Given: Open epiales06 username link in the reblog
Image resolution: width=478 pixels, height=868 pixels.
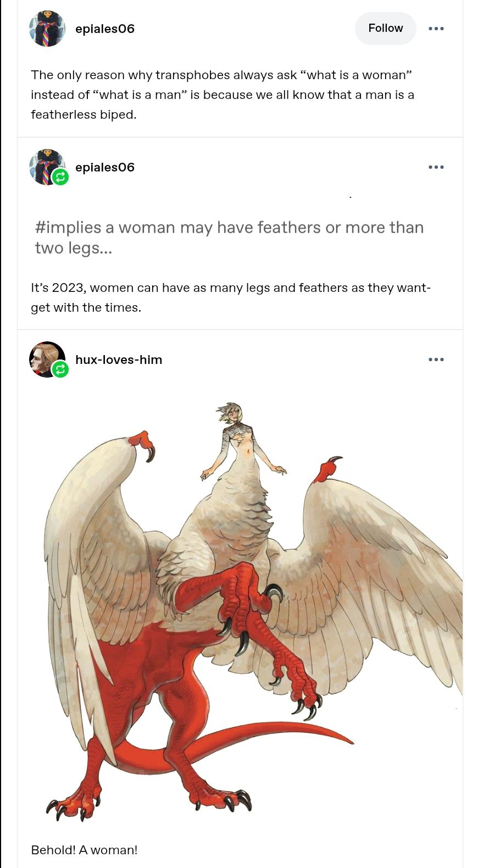Looking at the screenshot, I should coord(104,167).
